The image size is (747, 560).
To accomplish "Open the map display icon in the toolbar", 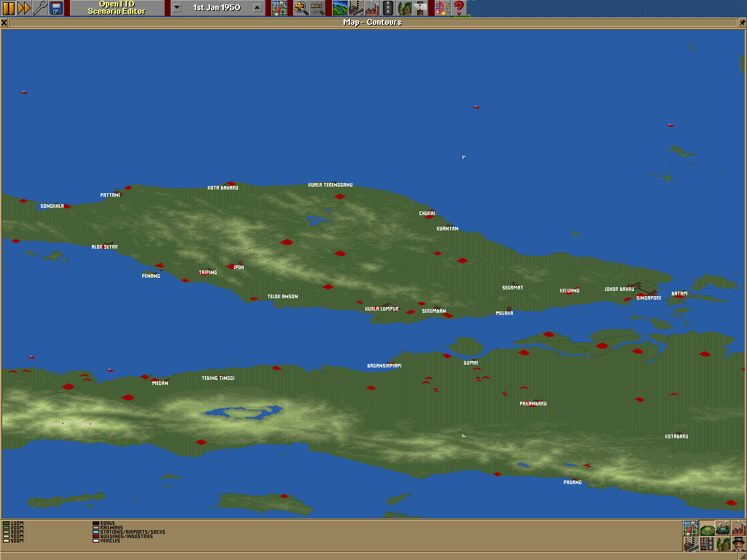I will [x=279, y=7].
